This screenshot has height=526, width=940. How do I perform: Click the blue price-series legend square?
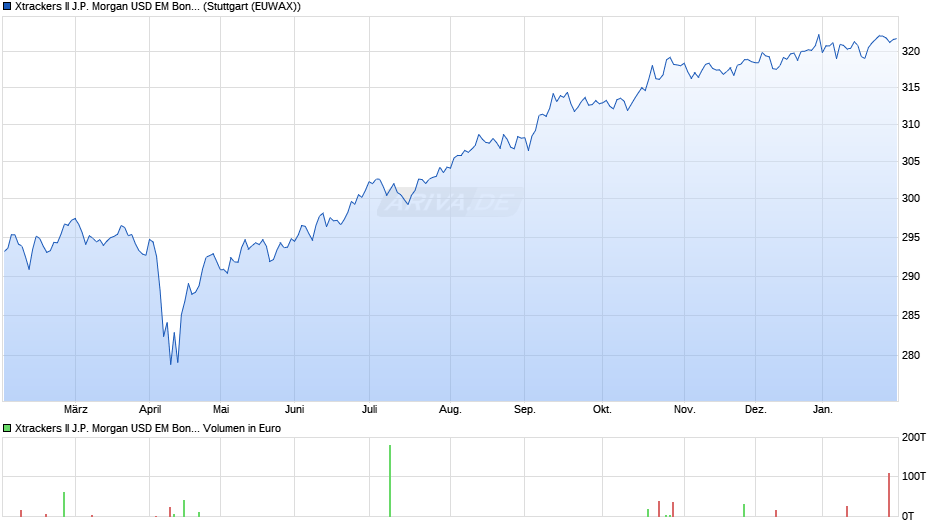7,7
